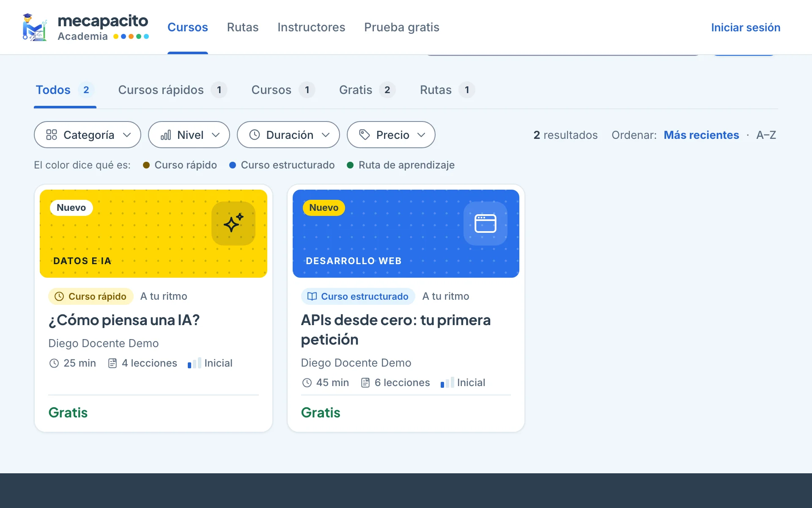
Task: Click the book icon in Curso estructurado badge
Action: (312, 296)
